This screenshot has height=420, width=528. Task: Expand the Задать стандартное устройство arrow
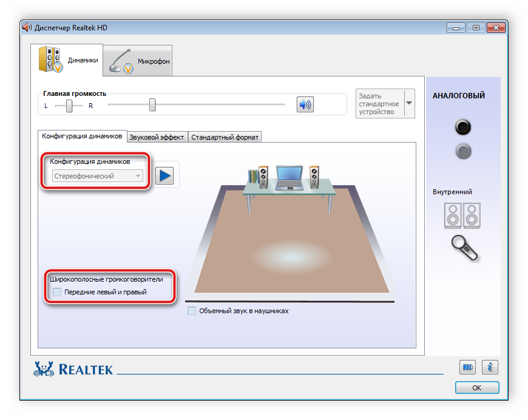coord(409,103)
